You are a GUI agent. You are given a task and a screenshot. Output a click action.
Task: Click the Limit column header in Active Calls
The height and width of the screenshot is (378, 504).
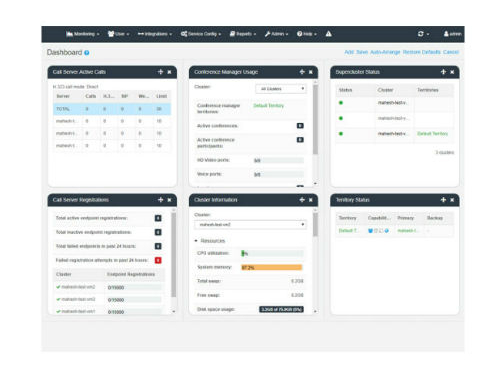(x=162, y=96)
